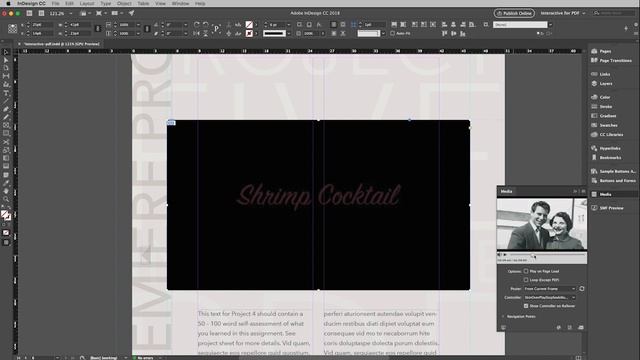Click the reference point locator grid
Image resolution: width=640 pixels, height=360 pixels.
point(13,29)
